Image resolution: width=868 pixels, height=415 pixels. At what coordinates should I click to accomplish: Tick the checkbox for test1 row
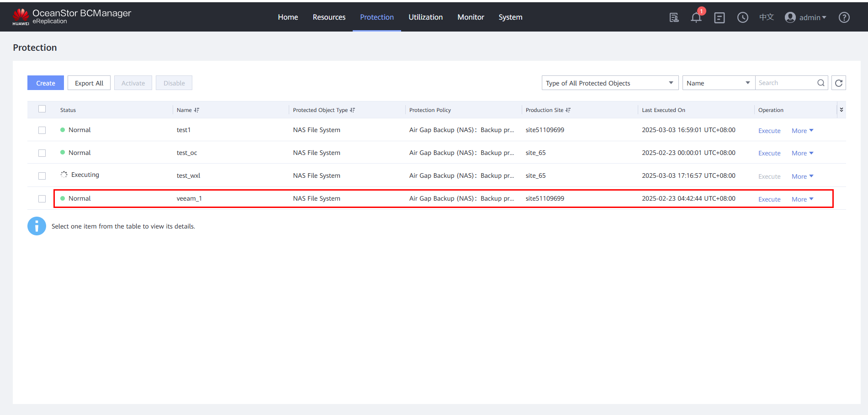[x=42, y=130]
